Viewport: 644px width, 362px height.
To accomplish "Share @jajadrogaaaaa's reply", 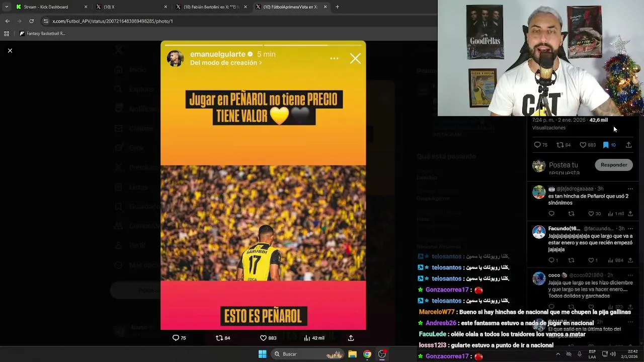I will click(x=630, y=214).
